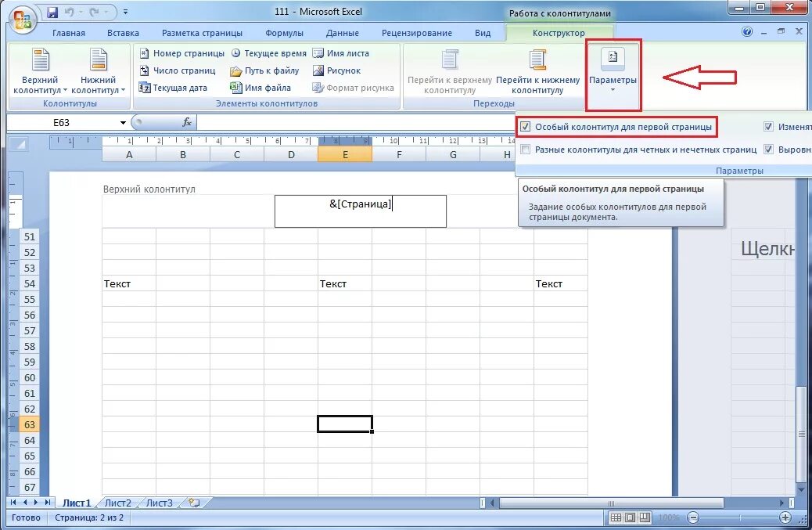Select column A header
The image size is (812, 530).
[129, 154]
